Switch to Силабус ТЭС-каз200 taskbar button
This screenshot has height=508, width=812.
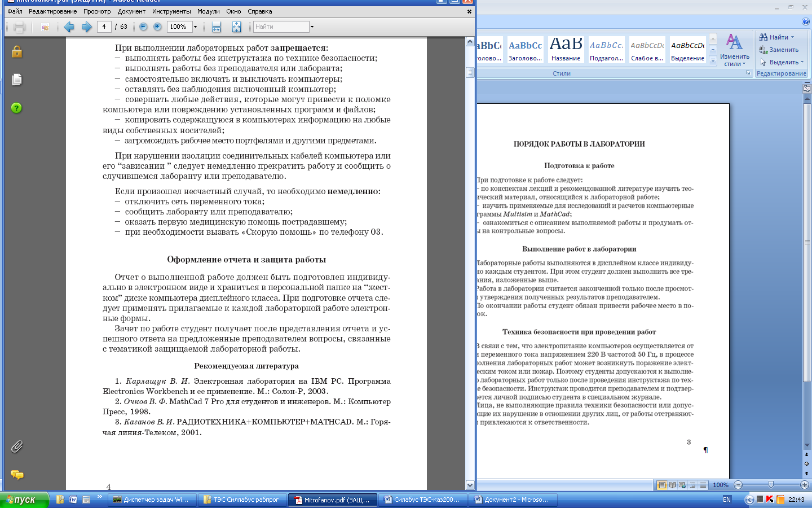point(423,500)
